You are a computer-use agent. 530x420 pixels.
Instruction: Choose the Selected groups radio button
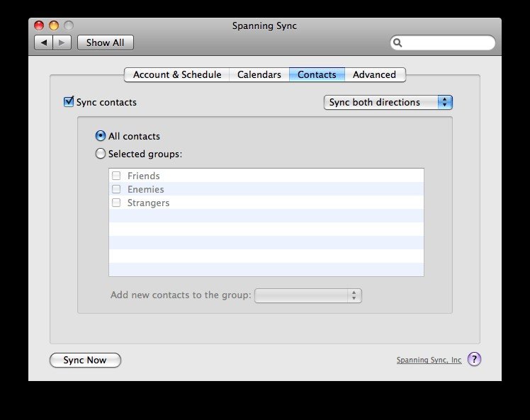coord(101,154)
